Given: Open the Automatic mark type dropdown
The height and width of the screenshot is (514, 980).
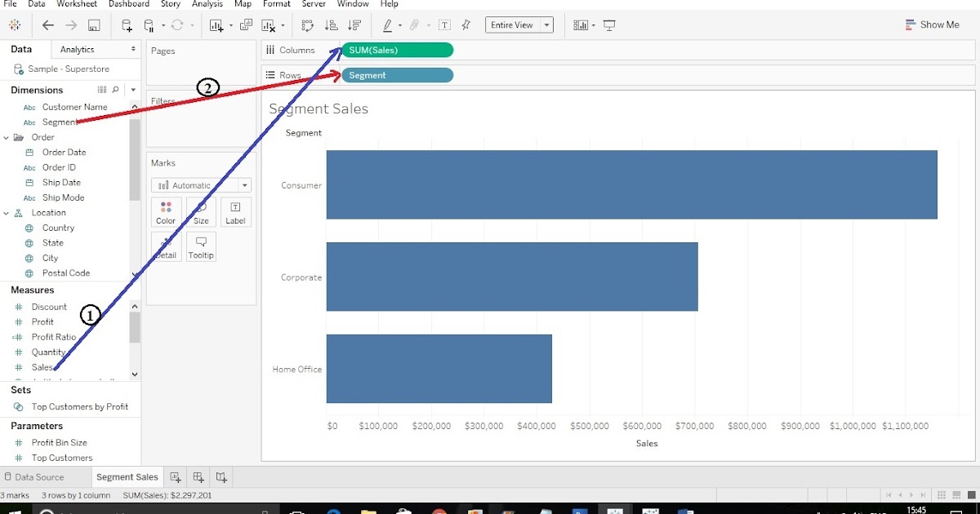Looking at the screenshot, I should coord(243,185).
